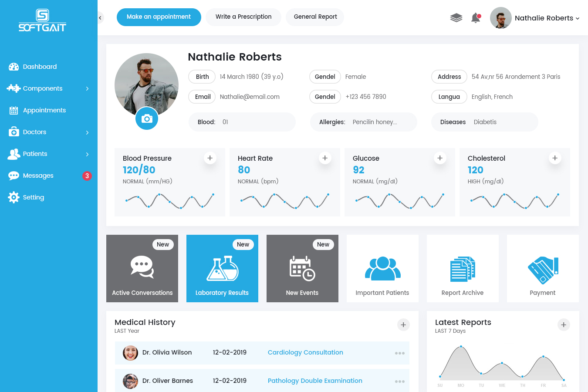The width and height of the screenshot is (588, 392).
Task: Click the Allergies field
Action: coord(364,122)
